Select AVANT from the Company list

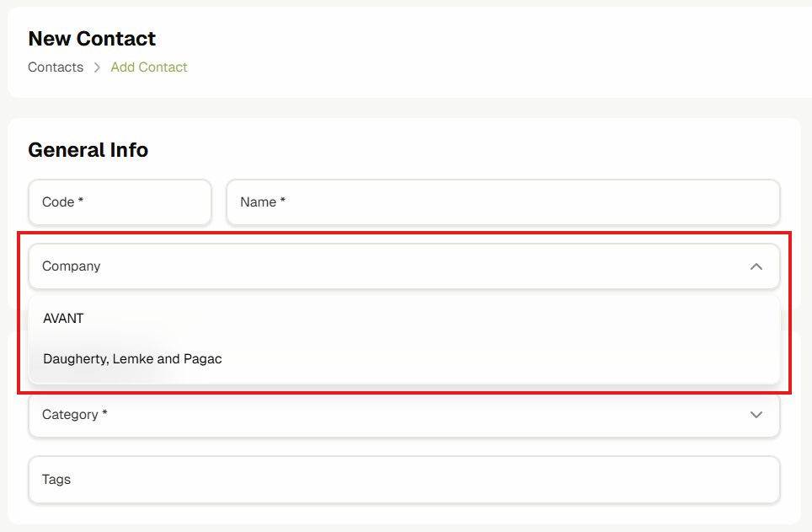point(64,319)
